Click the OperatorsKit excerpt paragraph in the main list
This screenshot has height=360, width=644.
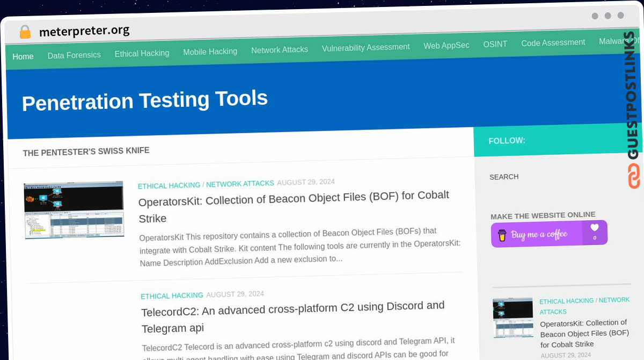click(x=300, y=247)
